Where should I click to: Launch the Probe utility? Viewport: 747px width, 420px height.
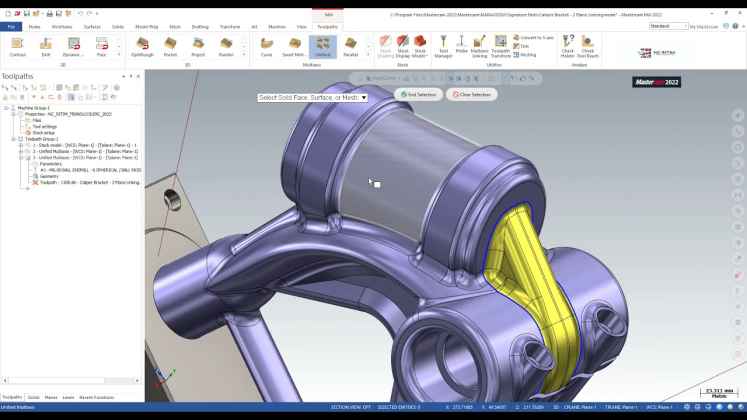click(461, 46)
